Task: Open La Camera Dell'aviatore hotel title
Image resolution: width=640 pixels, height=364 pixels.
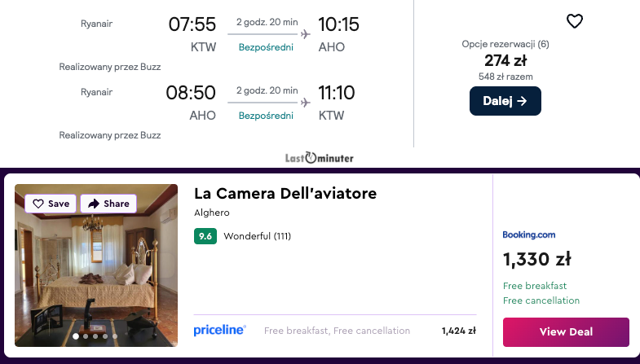Action: coord(285,194)
